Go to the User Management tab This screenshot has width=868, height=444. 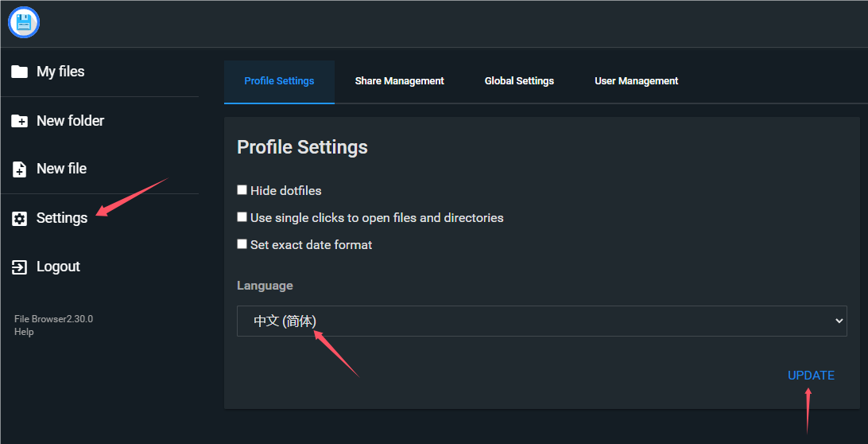pyautogui.click(x=636, y=81)
